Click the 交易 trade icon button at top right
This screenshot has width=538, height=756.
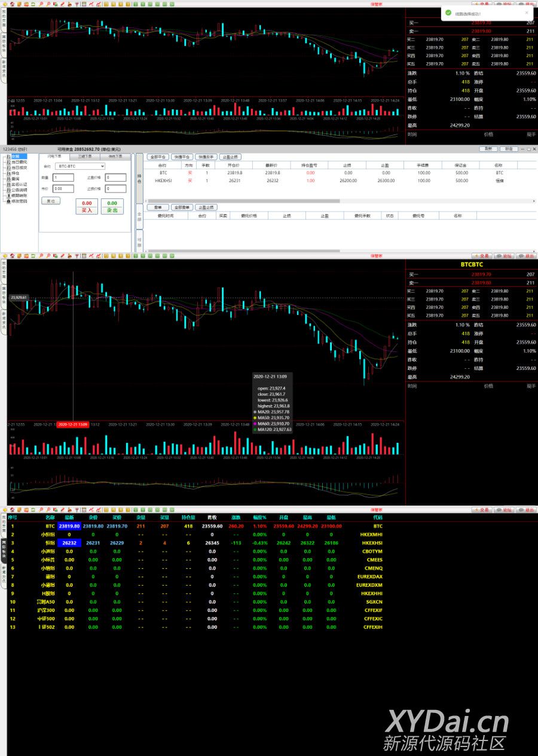tap(481, 4)
